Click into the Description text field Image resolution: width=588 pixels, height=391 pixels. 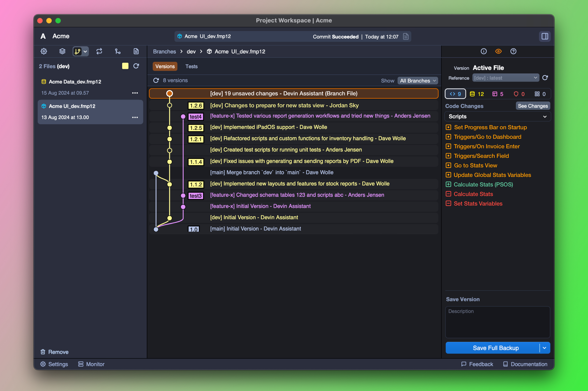coord(497,322)
